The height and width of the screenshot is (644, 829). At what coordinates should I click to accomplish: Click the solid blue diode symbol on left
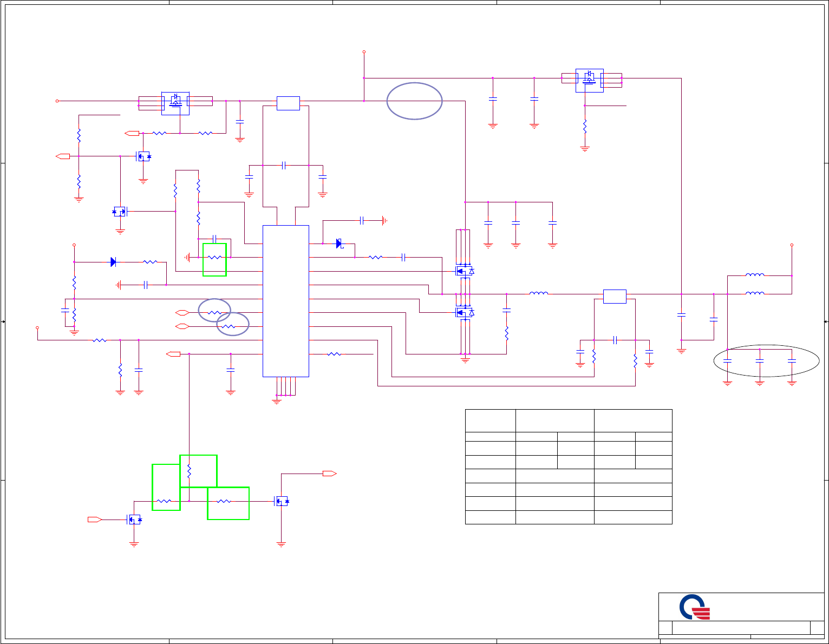click(113, 262)
